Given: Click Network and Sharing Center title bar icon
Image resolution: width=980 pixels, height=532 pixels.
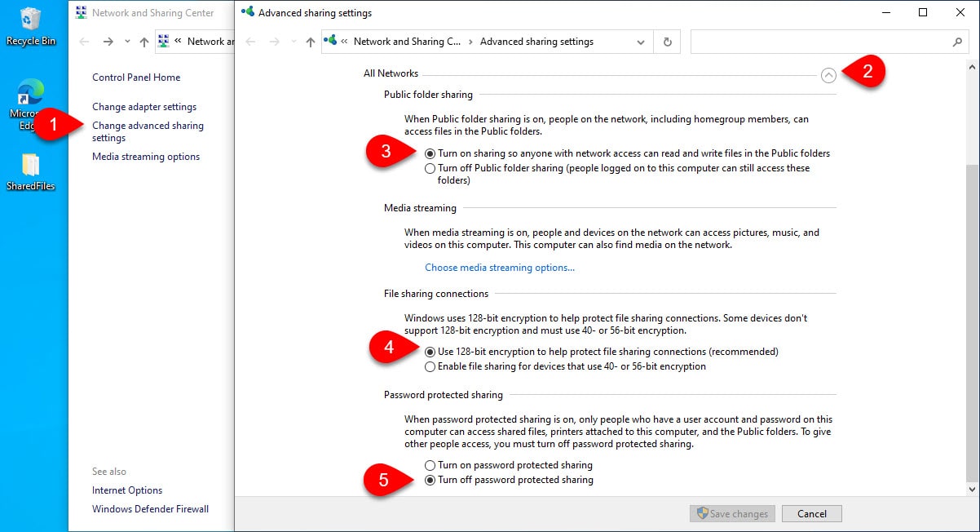Looking at the screenshot, I should pyautogui.click(x=82, y=12).
